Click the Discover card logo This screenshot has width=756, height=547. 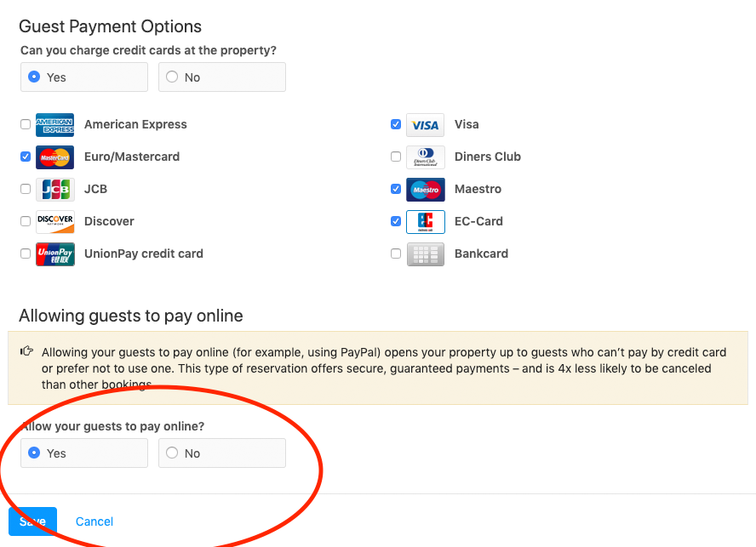[55, 222]
